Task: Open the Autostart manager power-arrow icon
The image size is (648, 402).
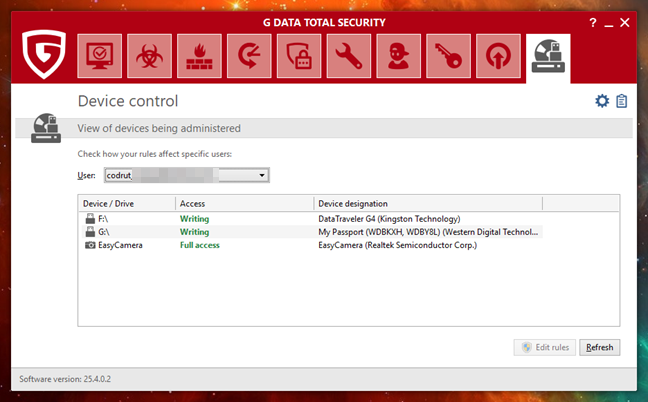Action: [x=498, y=56]
